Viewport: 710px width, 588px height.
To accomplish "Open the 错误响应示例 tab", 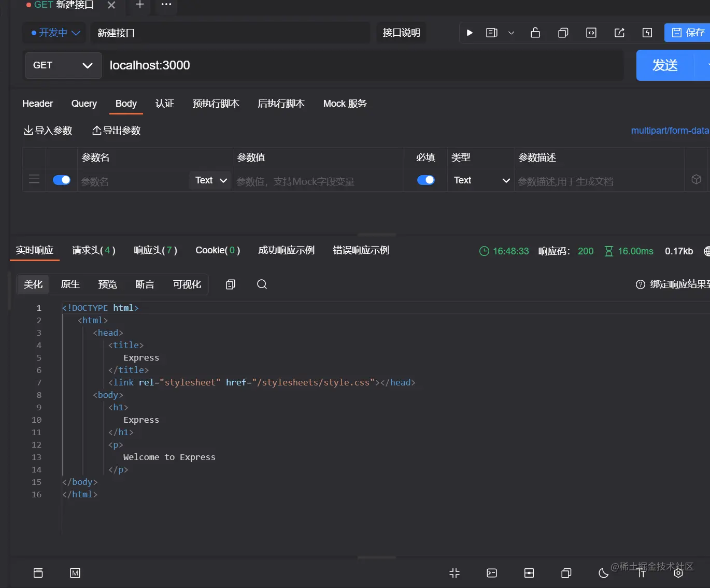I will tap(361, 250).
